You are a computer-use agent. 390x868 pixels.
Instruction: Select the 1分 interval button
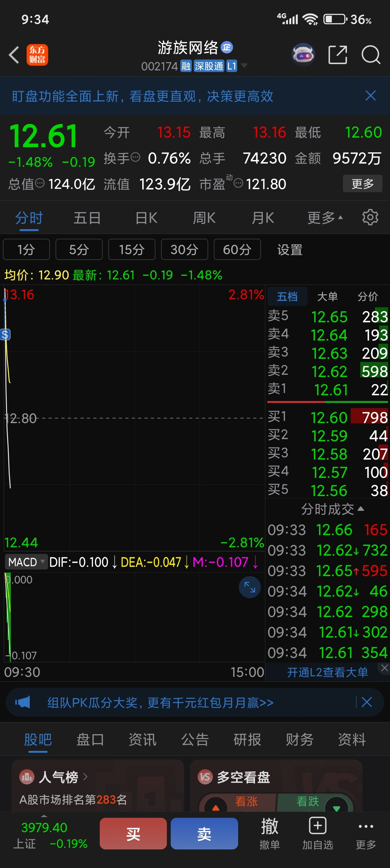tap(26, 250)
